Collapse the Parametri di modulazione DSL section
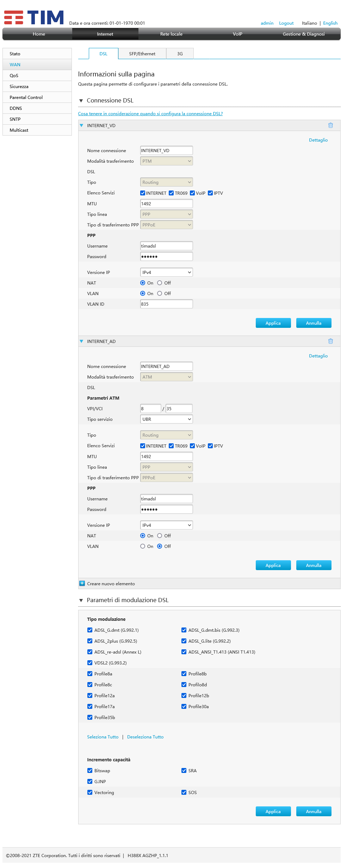Viewport: 347px width, 868px height. point(81,600)
